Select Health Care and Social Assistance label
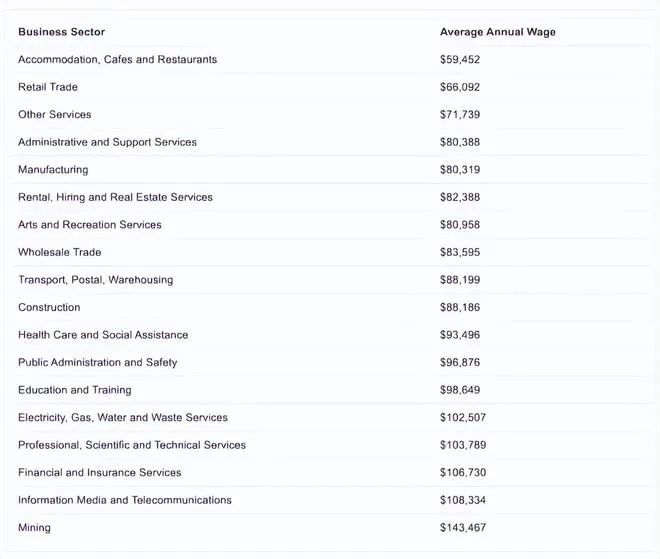Screen dimensions: 660x559 point(103,335)
